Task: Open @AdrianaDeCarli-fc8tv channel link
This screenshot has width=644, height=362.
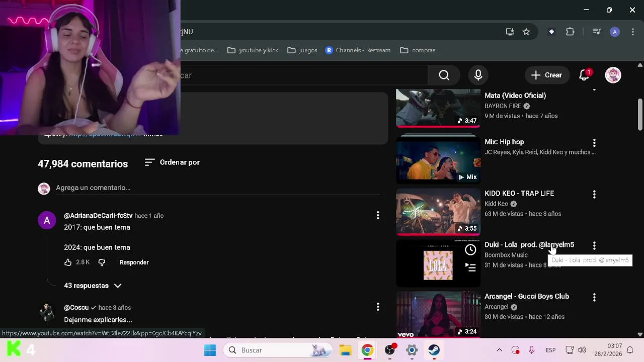Action: coord(98,216)
